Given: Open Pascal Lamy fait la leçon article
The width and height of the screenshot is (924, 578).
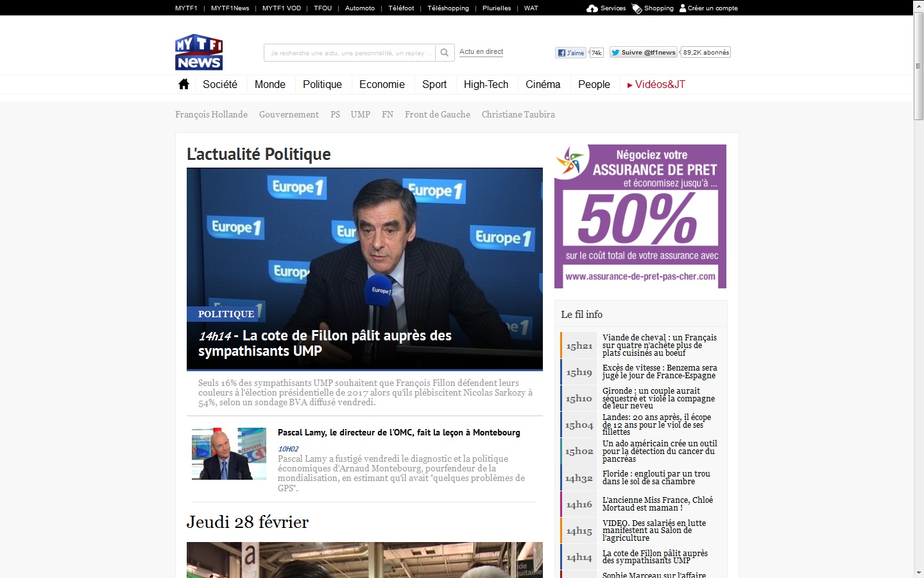Looking at the screenshot, I should 399,432.
